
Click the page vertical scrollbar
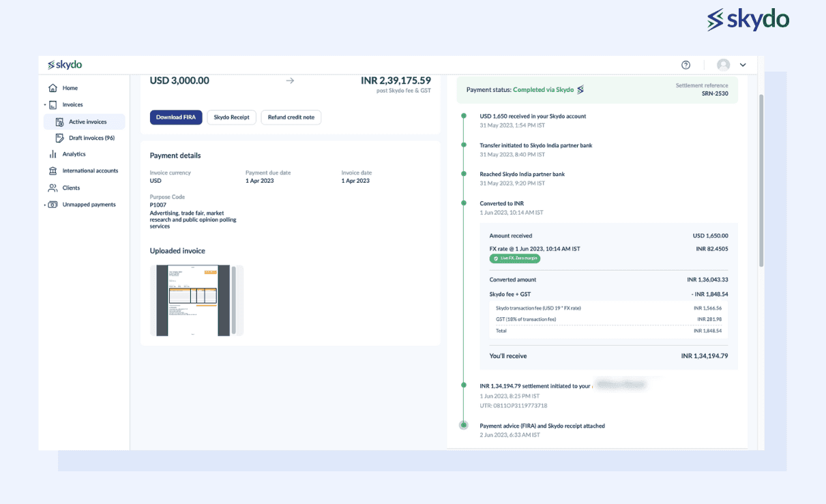pyautogui.click(x=761, y=180)
